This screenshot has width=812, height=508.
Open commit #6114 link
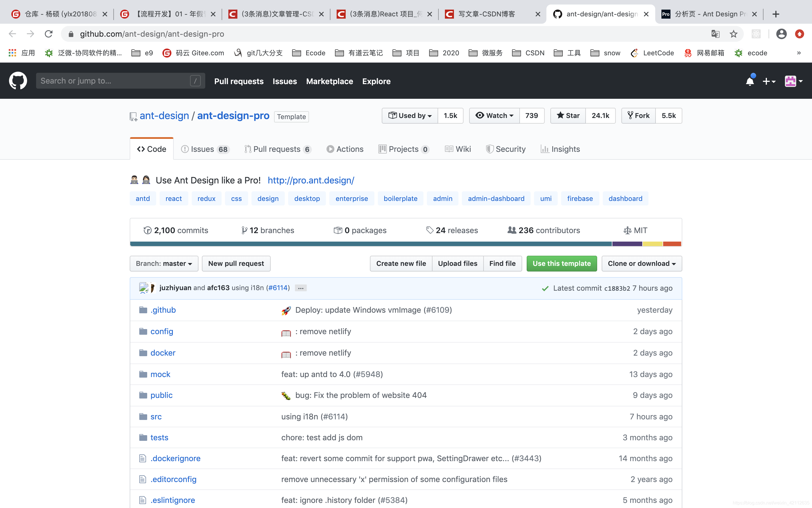pos(278,288)
